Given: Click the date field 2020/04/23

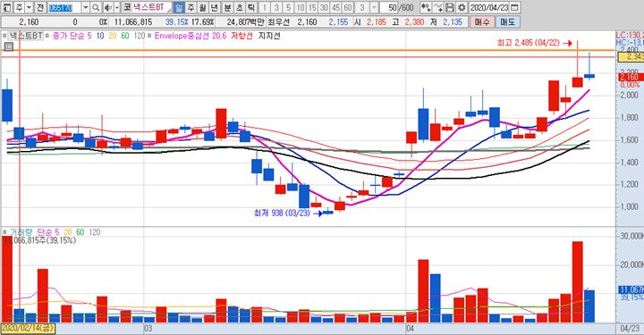Looking at the screenshot, I should click(x=488, y=7).
